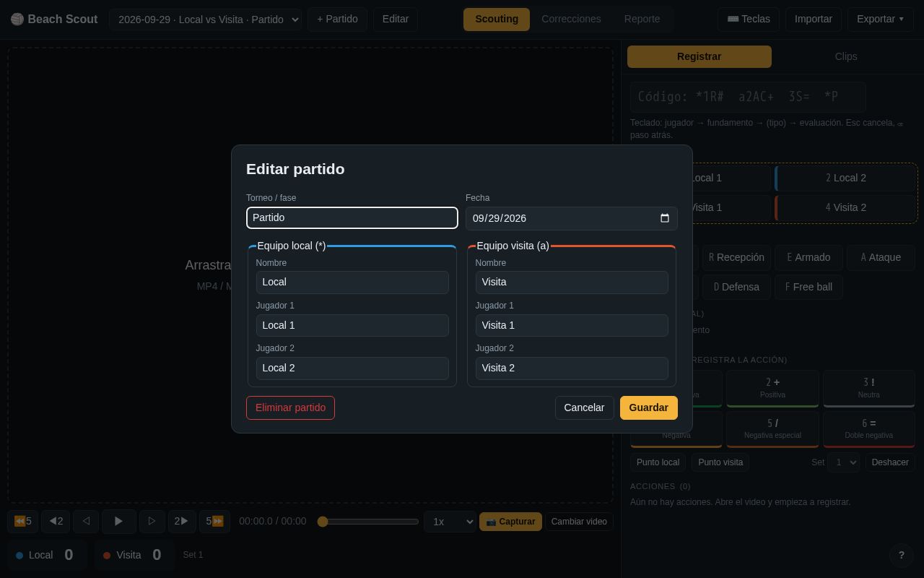Viewport: 924px width, 578px height.
Task: Open the help question mark button
Action: pos(901,555)
